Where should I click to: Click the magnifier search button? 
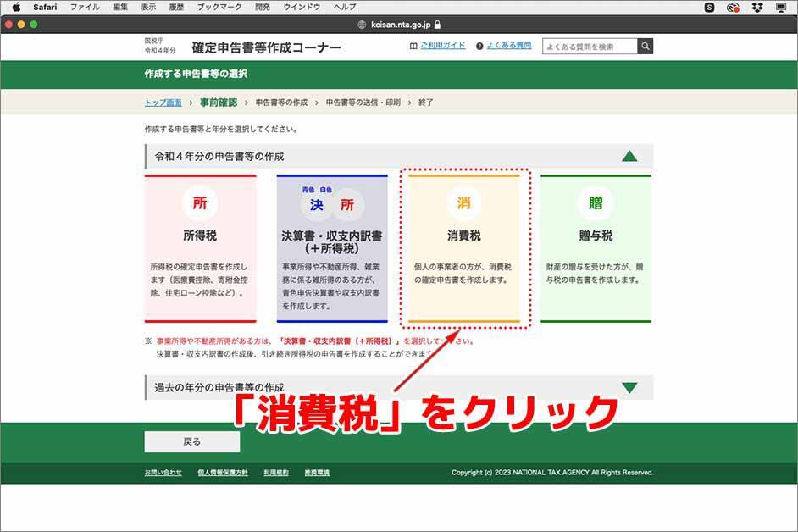[646, 47]
